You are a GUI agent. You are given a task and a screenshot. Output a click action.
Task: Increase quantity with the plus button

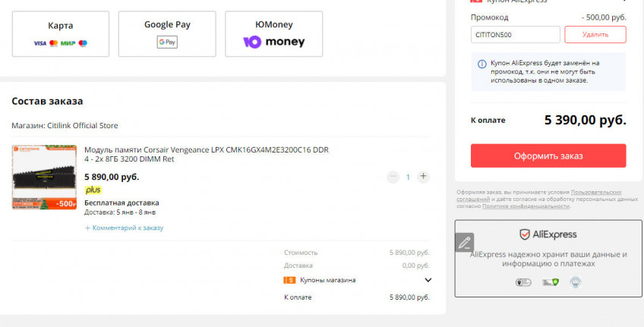[x=423, y=177]
